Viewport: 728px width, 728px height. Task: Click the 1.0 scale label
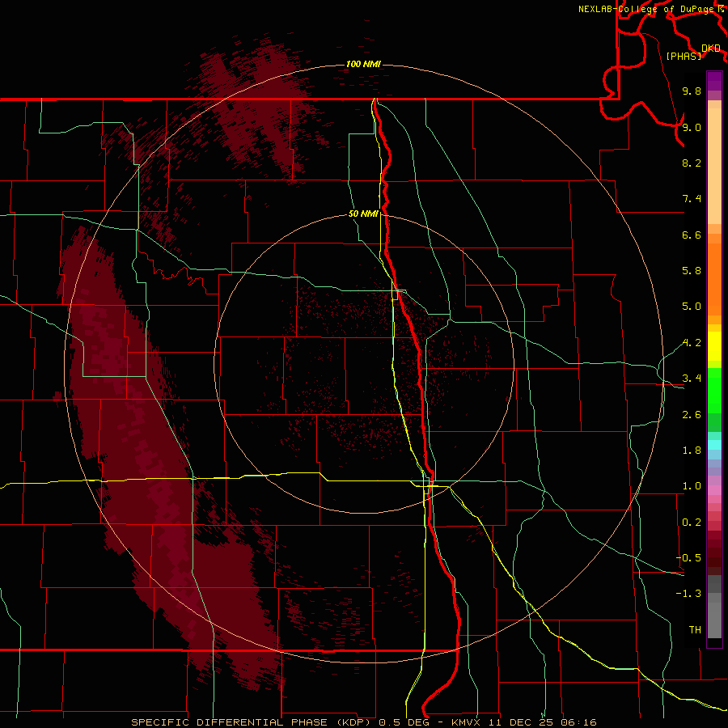(x=692, y=486)
